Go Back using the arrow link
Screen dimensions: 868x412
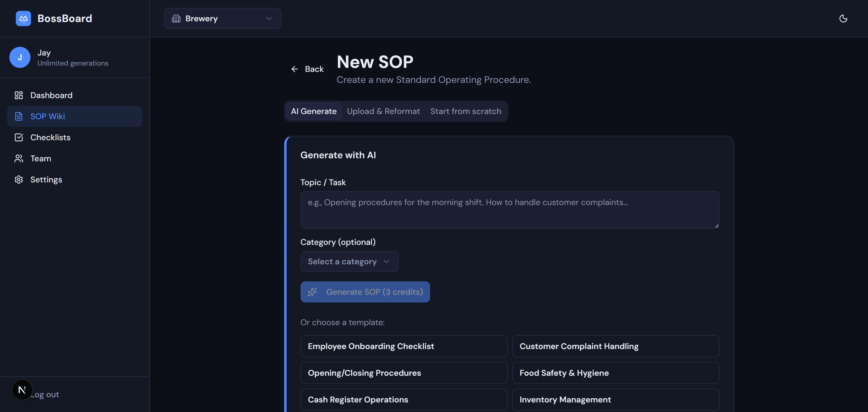point(307,69)
